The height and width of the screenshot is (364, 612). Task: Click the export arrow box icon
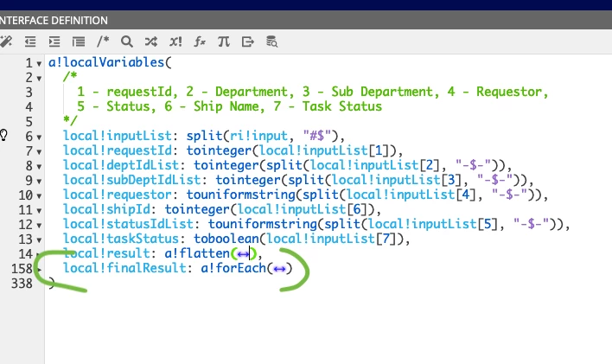click(x=248, y=42)
